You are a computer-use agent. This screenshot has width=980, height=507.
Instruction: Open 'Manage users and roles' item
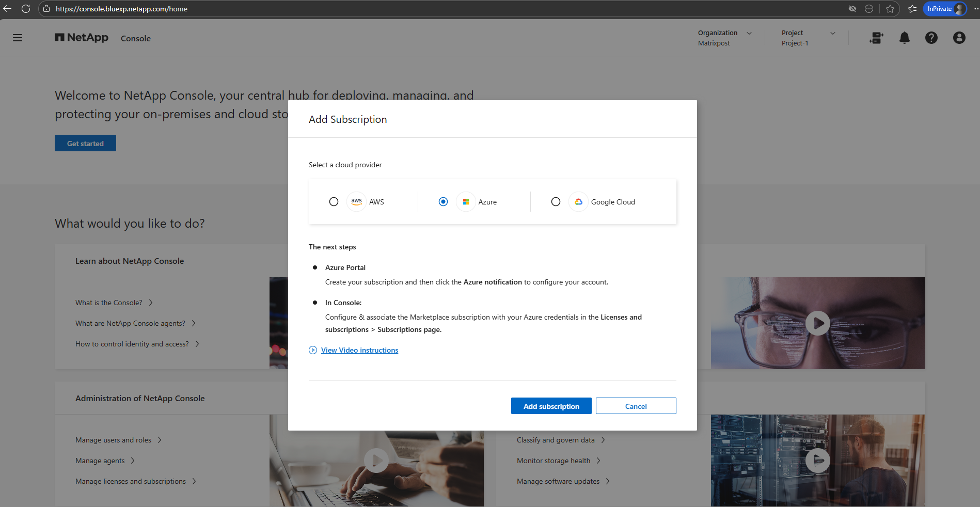(114, 440)
